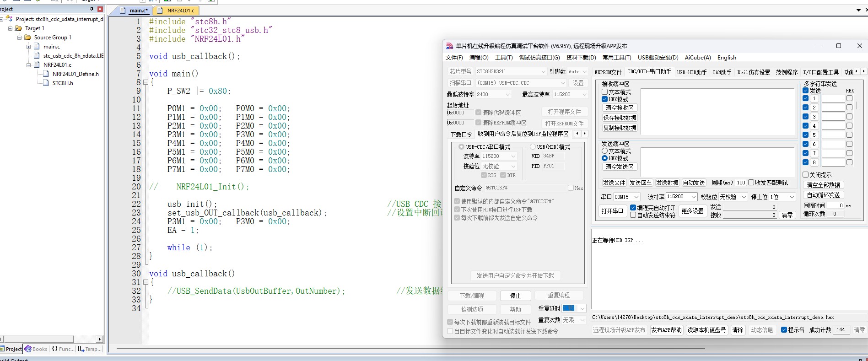Click the NRF24L01_Define.h file icon in tree
The width and height of the screenshot is (868, 361).
(46, 74)
